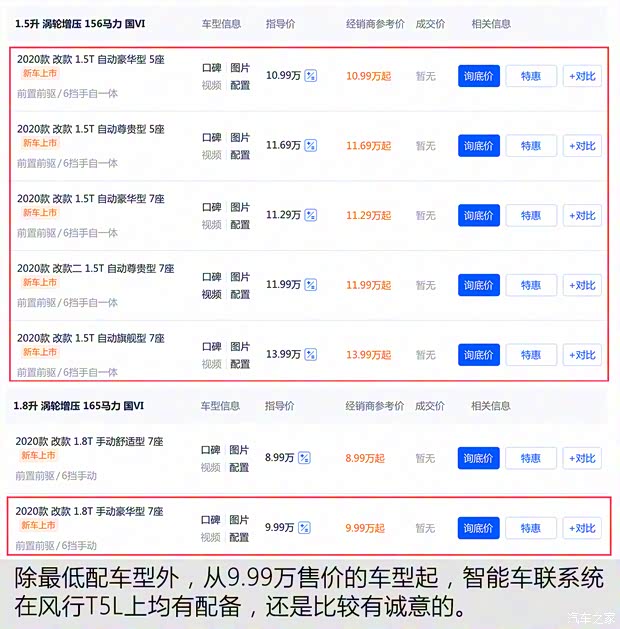
Task: Open loan calculator icon beside 10.99万 price
Action: tap(310, 75)
